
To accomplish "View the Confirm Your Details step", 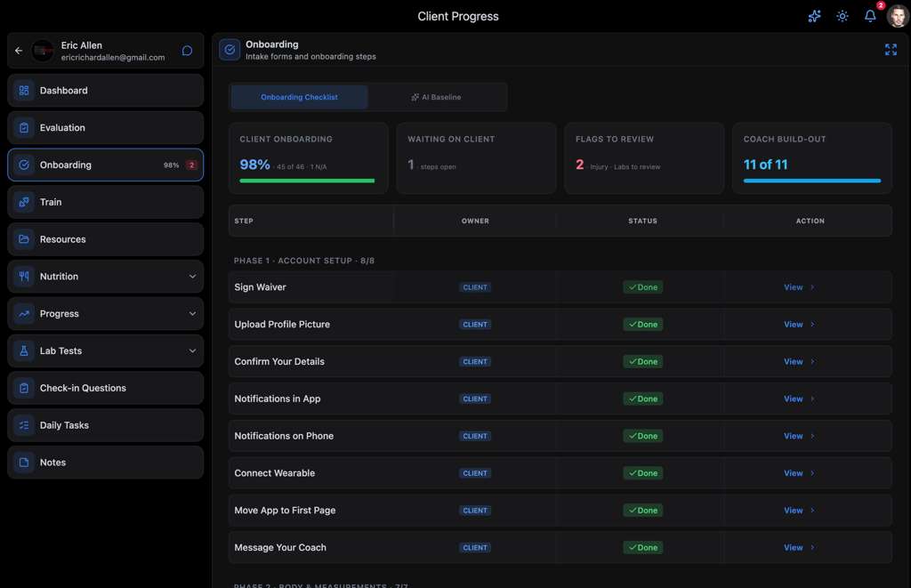I will coord(799,361).
